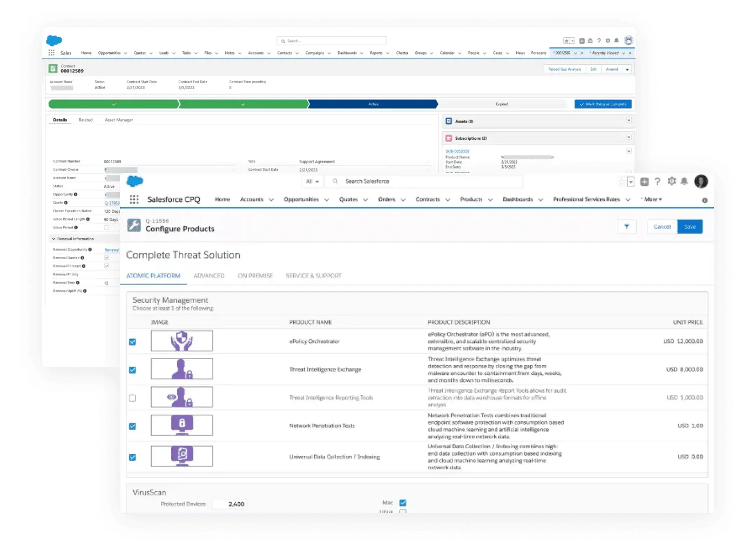Open the Q-37953 quote link
This screenshot has height=540, width=756.
click(x=112, y=202)
